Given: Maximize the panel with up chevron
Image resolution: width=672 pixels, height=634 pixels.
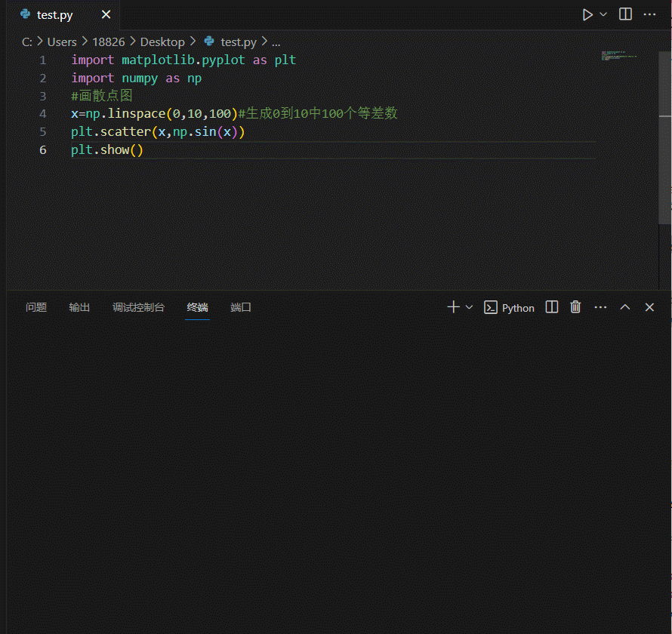Looking at the screenshot, I should coord(625,307).
